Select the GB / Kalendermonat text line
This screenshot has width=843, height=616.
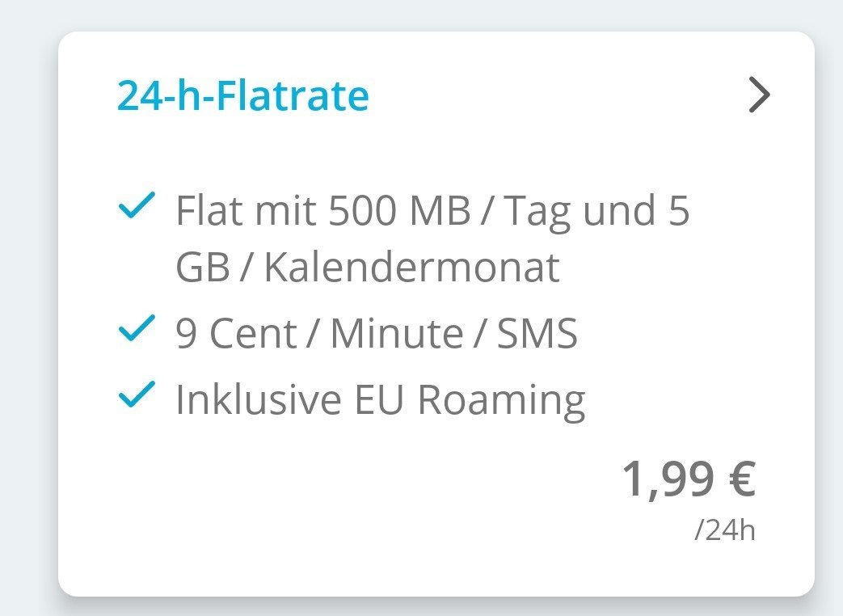[x=368, y=268]
